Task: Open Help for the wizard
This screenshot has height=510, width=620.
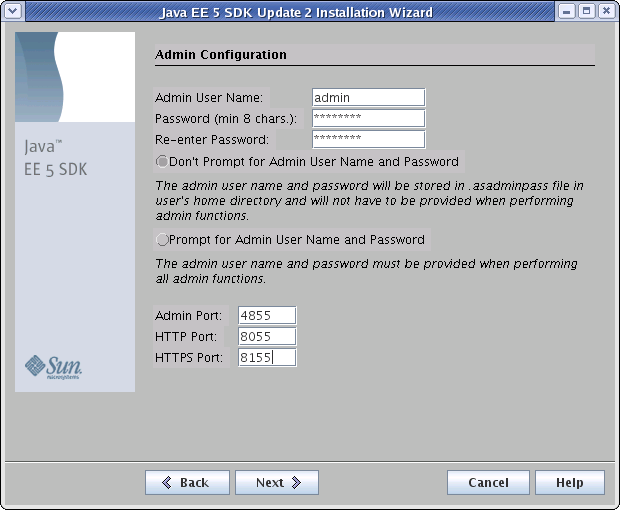Action: pos(570,482)
